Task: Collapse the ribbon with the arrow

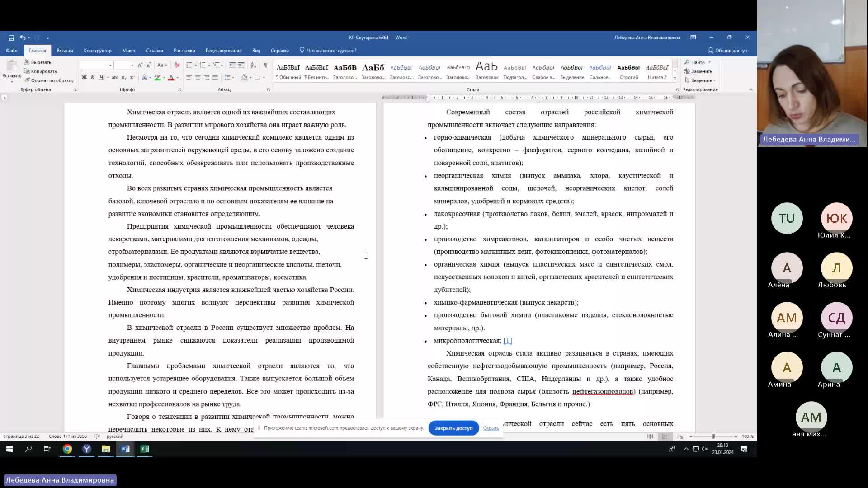Action: click(751, 89)
